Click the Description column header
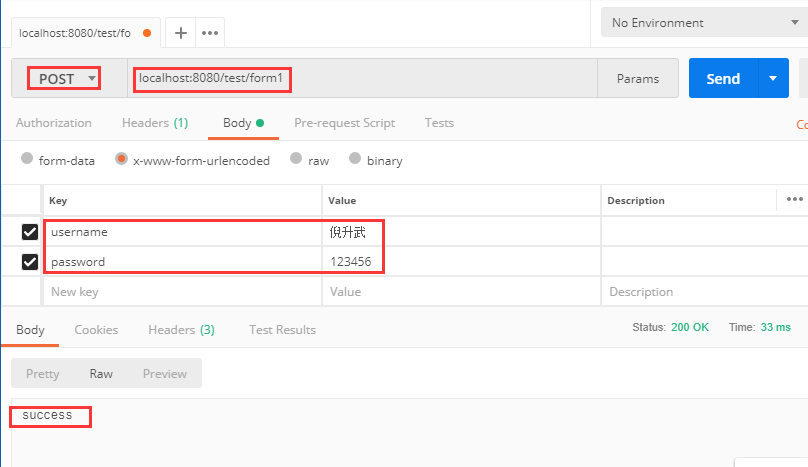This screenshot has height=467, width=808. point(636,201)
